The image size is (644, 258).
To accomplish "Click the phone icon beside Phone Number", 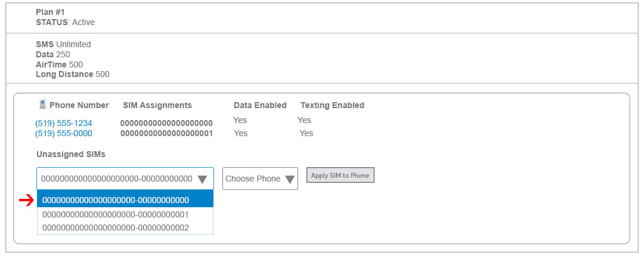I will pos(42,105).
